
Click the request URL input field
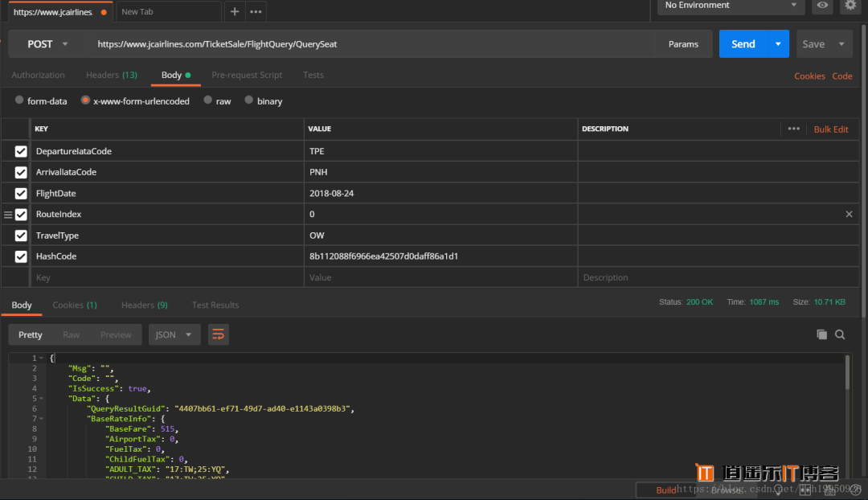point(373,43)
